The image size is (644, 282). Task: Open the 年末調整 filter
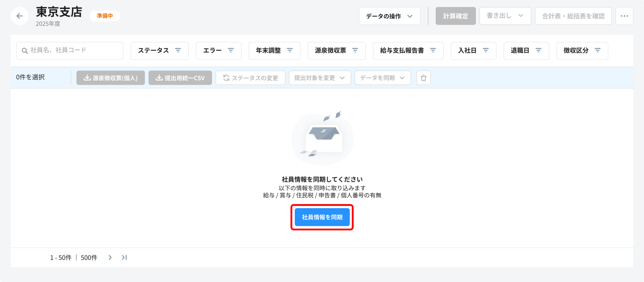(275, 51)
